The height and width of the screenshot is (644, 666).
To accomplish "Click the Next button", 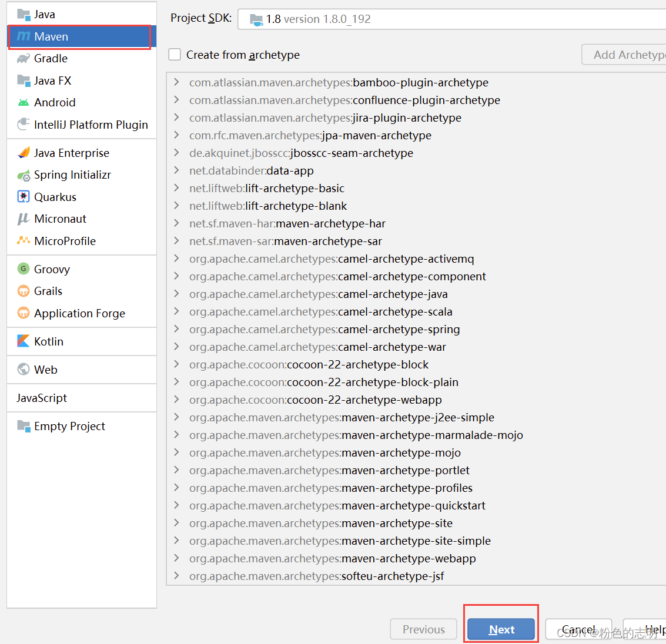I will pos(501,629).
